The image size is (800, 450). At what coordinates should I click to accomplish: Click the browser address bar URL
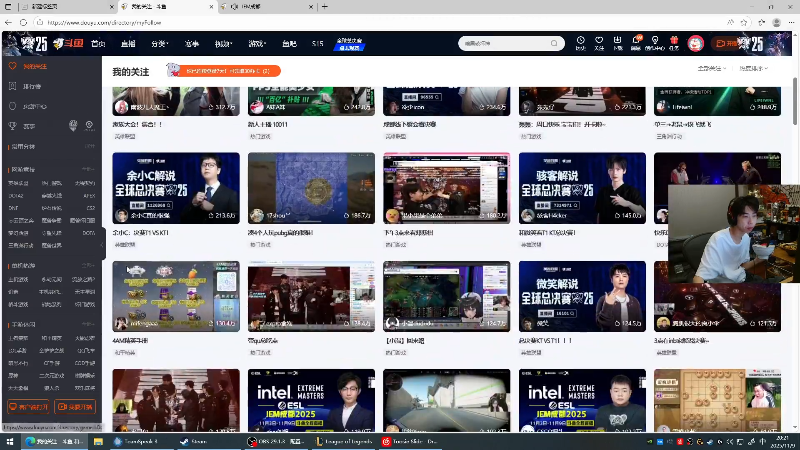click(x=105, y=22)
